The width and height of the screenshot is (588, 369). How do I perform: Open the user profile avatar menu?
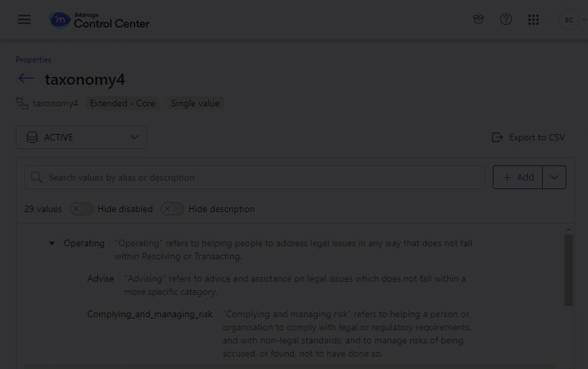(569, 20)
